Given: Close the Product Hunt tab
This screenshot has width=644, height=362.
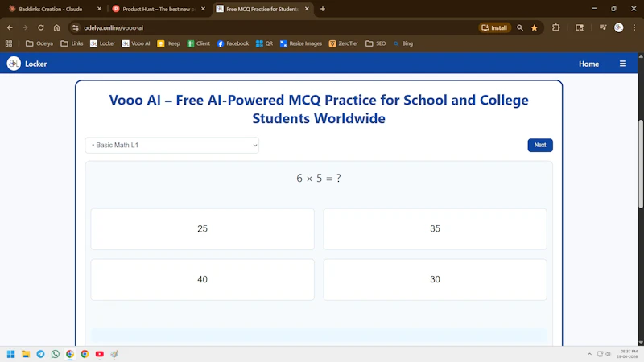Looking at the screenshot, I should (x=203, y=9).
